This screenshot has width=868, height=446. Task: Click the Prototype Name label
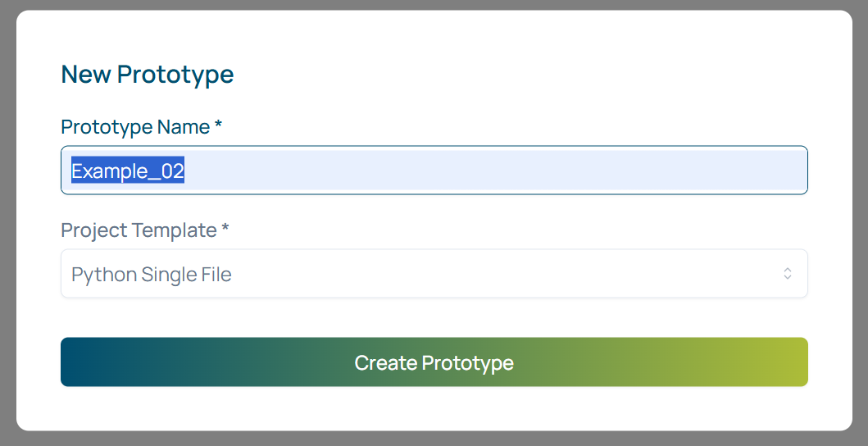pos(135,127)
